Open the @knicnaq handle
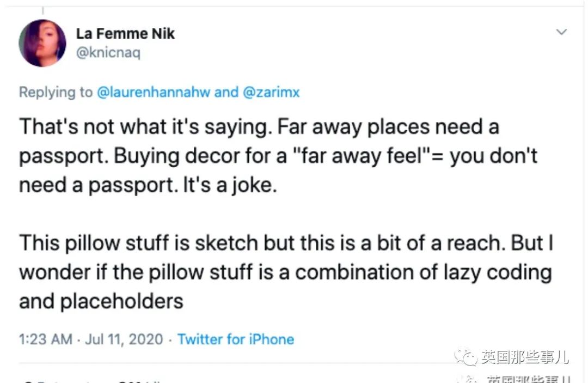This screenshot has width=588, height=383. 108,54
